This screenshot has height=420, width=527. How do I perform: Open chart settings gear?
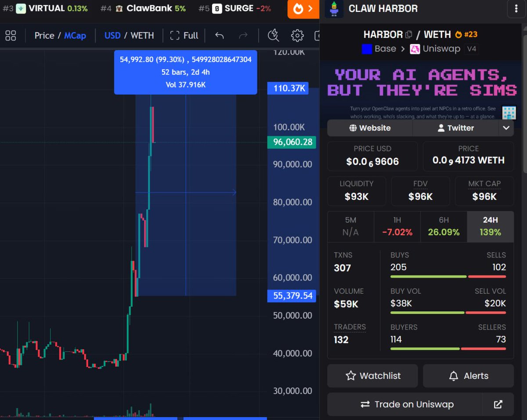pos(297,36)
